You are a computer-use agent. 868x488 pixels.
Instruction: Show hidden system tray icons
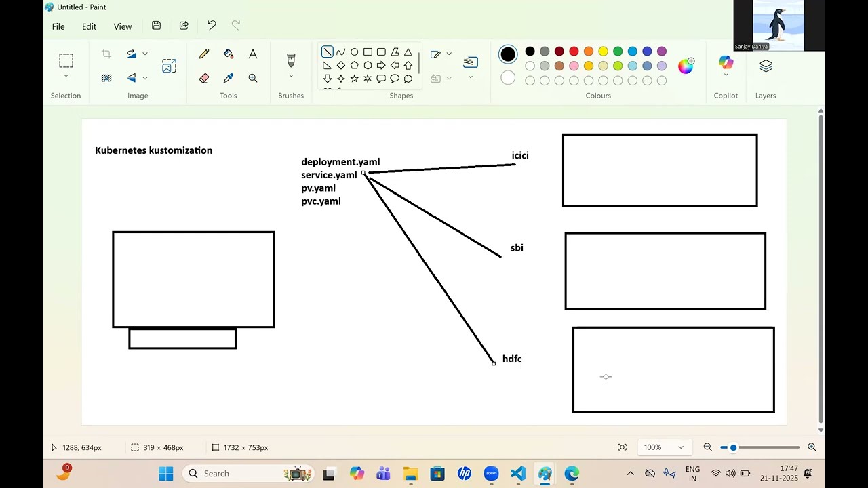(630, 474)
